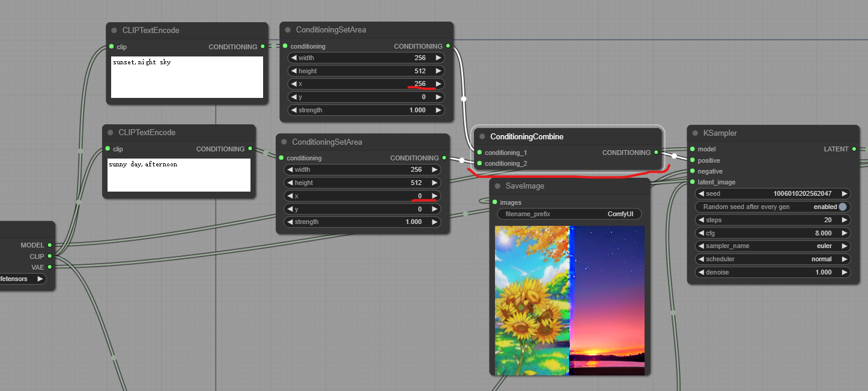Collapse the SaveImage node via its title dot
Viewport: 868px width, 391px height.
(x=498, y=186)
